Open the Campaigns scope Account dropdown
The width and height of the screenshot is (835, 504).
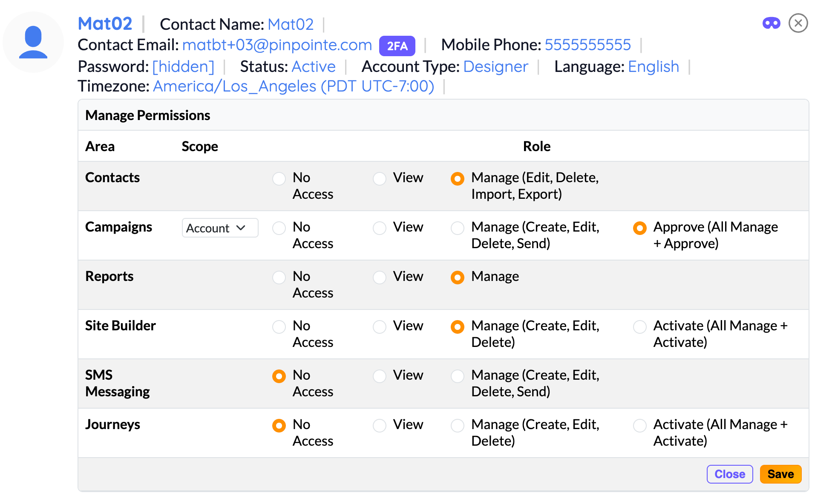point(220,228)
